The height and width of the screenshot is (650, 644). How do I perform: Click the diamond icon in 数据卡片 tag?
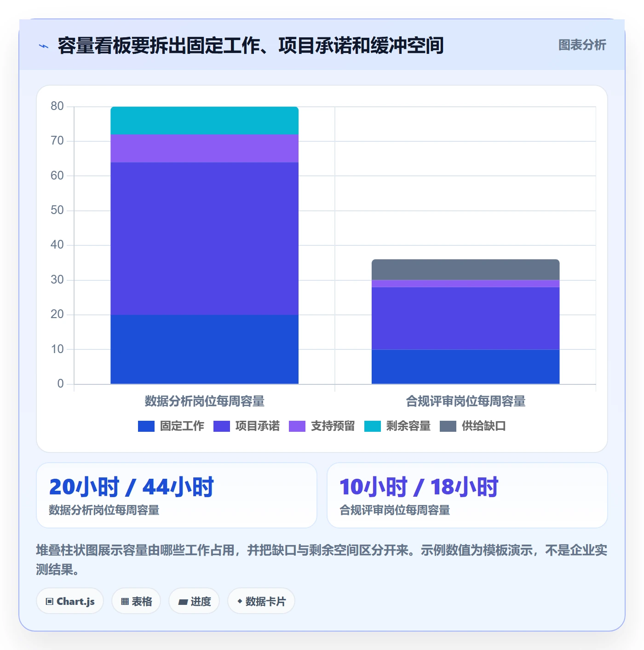click(240, 601)
